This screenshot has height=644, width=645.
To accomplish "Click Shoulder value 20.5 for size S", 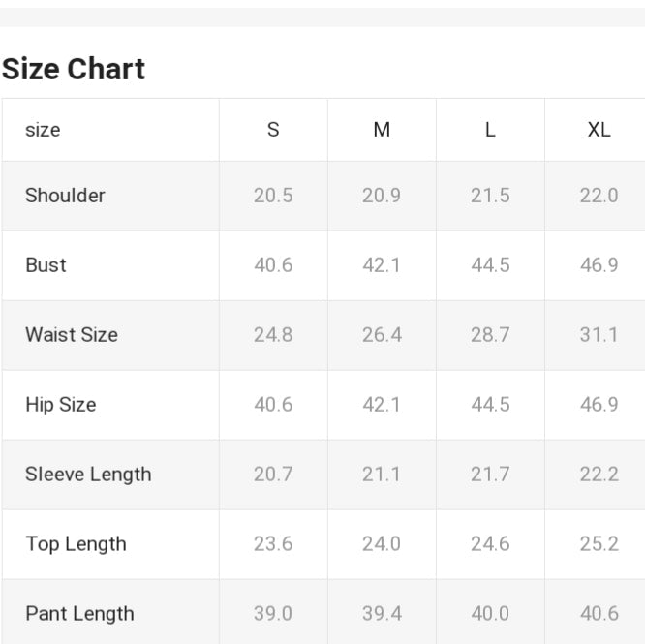I will click(273, 196).
